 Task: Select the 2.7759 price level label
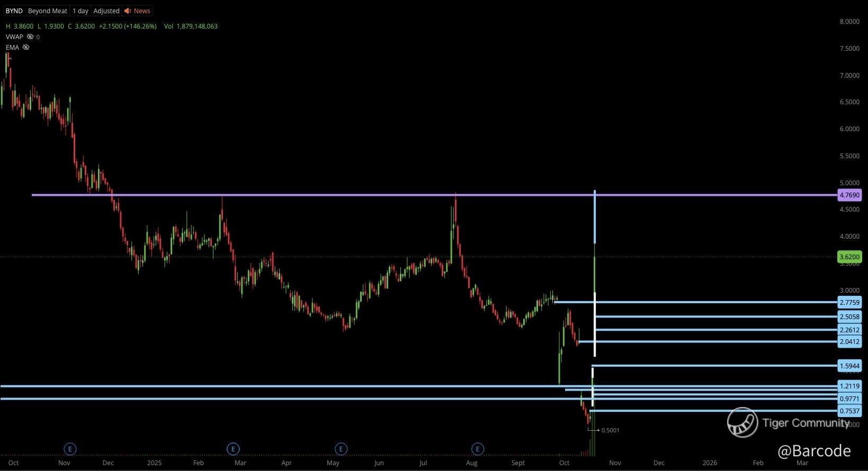coord(849,303)
